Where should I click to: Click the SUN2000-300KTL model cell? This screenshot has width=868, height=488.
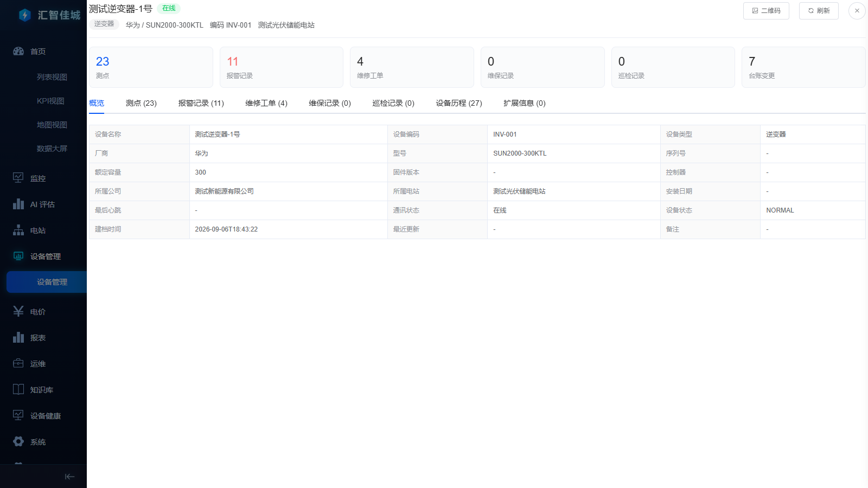(573, 153)
